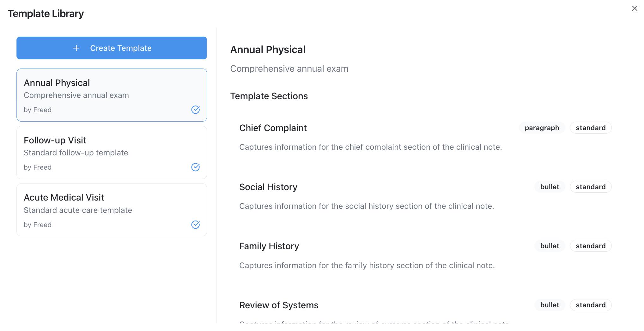Click the plus icon on Create Template
Image resolution: width=644 pixels, height=331 pixels.
tap(76, 48)
